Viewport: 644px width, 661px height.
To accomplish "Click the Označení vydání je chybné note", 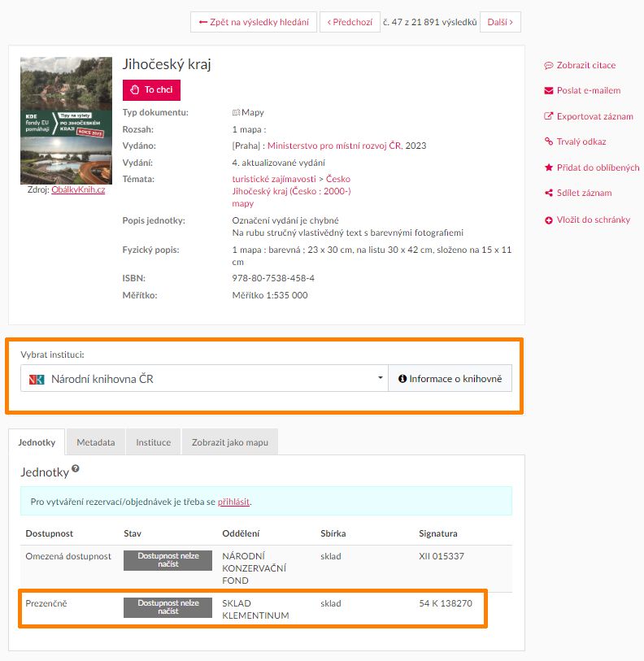I will tap(285, 220).
